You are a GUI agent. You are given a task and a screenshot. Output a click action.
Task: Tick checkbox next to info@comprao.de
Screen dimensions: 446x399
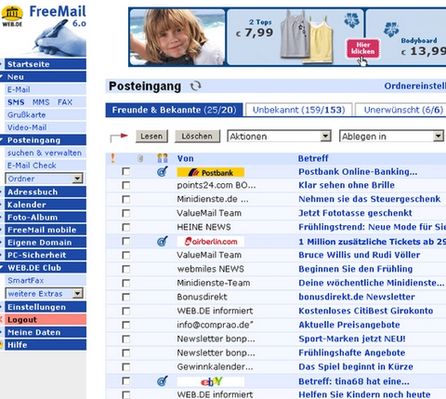tap(126, 325)
